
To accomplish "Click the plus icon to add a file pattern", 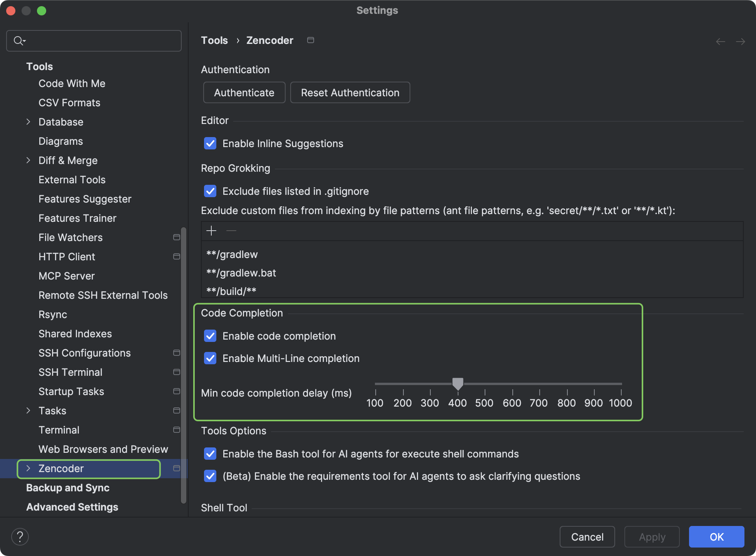I will click(211, 231).
